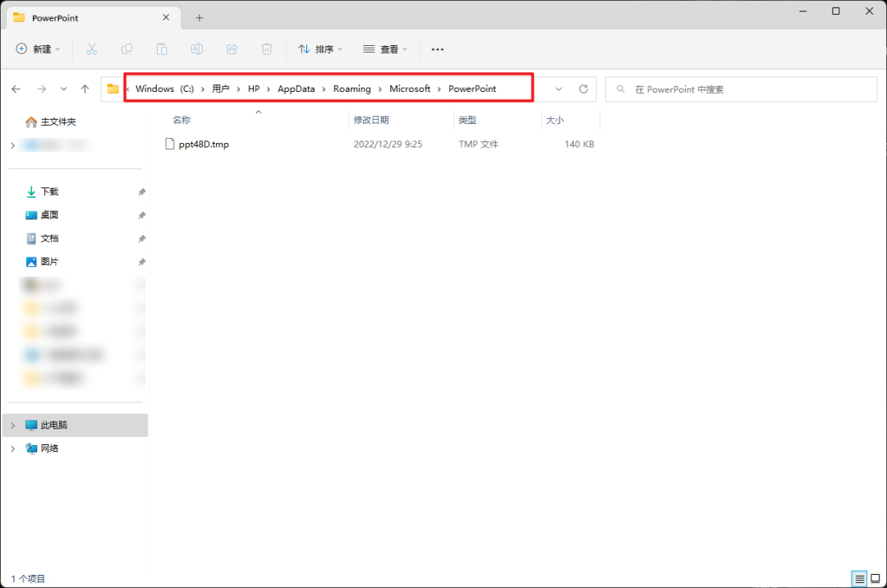This screenshot has height=588, width=887.
Task: Go forward with the right arrow
Action: [x=41, y=89]
